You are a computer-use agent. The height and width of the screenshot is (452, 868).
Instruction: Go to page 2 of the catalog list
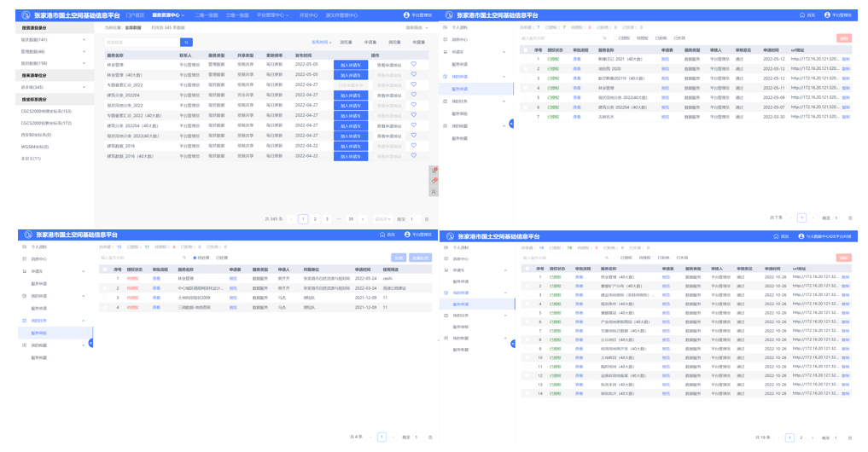point(315,219)
